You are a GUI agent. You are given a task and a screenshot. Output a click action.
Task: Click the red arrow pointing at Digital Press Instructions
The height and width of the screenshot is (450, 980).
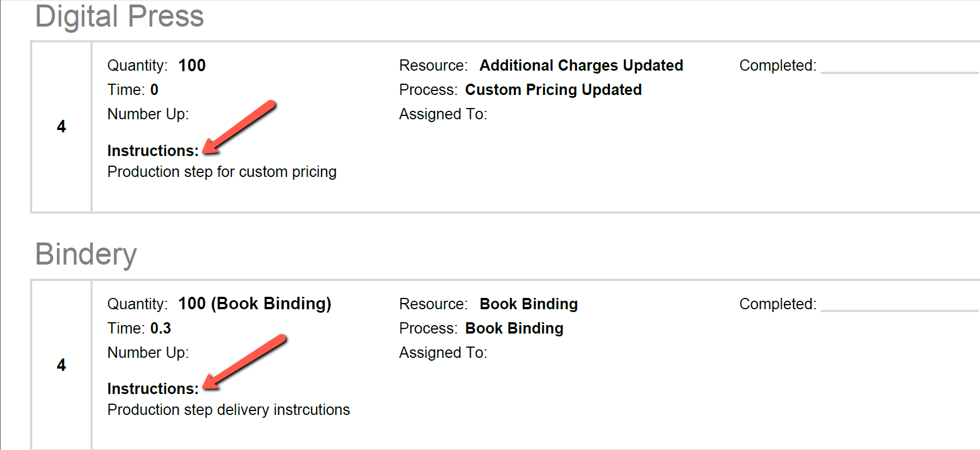coord(239,127)
